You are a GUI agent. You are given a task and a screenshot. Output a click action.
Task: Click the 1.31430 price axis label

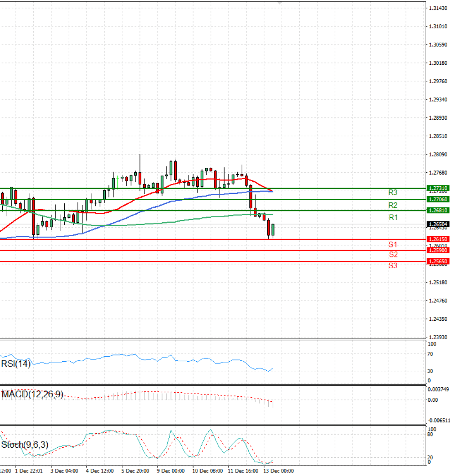click(438, 8)
